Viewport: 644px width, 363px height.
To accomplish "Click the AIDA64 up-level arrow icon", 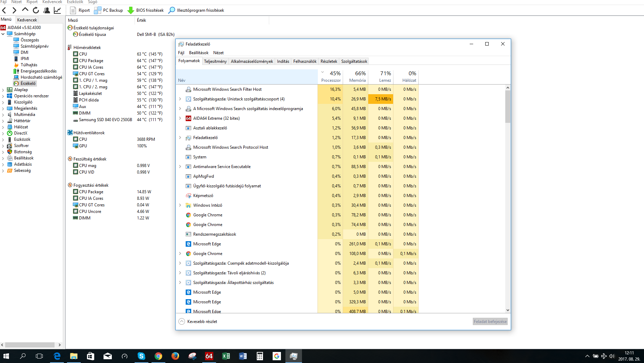I will (25, 10).
